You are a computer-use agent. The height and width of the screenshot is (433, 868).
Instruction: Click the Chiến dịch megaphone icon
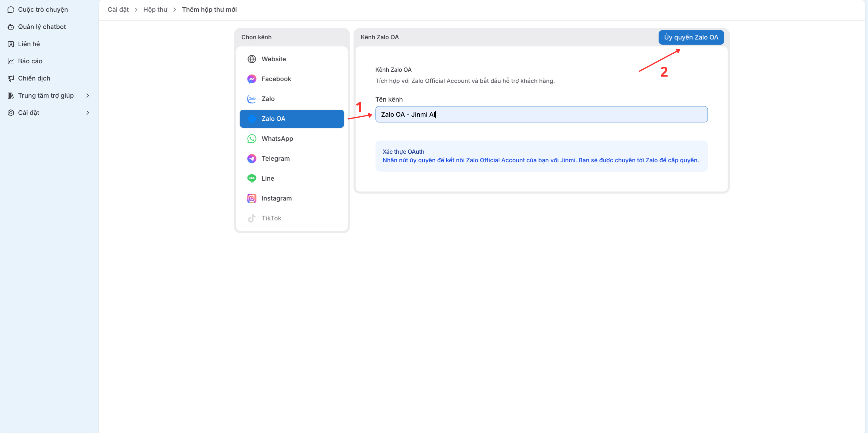coord(11,78)
